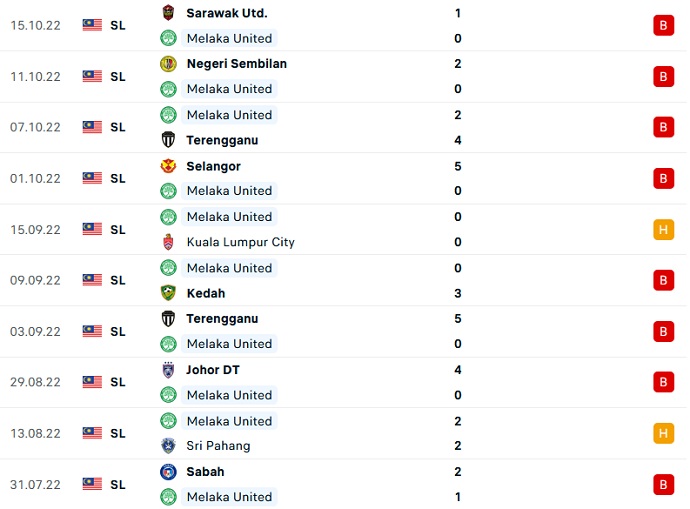This screenshot has height=509, width=690.
Task: Click the Sabah team crest icon
Action: click(168, 472)
